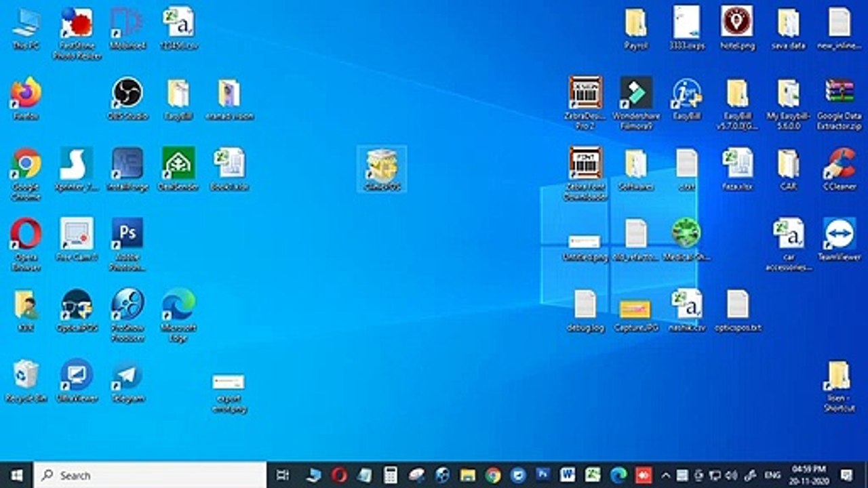868x488 pixels.
Task: Click the taskbar Search box
Action: (150, 475)
